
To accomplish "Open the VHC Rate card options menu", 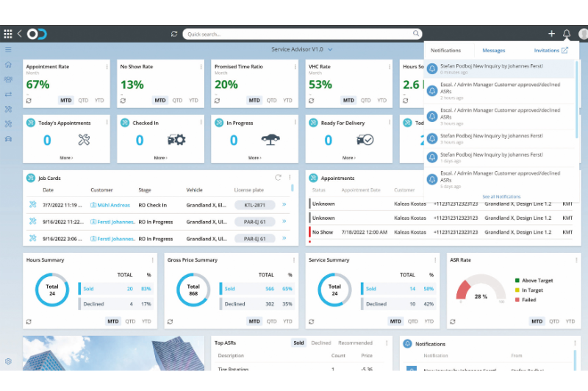I will tap(388, 67).
